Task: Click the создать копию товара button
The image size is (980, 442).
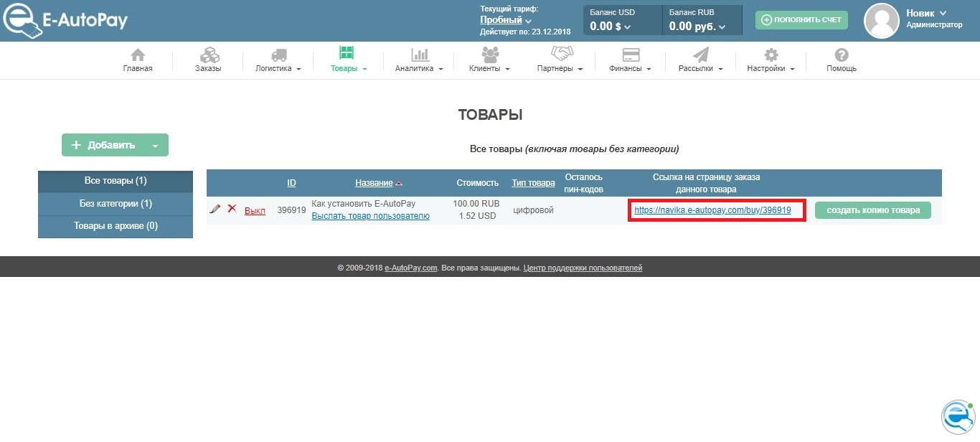Action: (872, 210)
